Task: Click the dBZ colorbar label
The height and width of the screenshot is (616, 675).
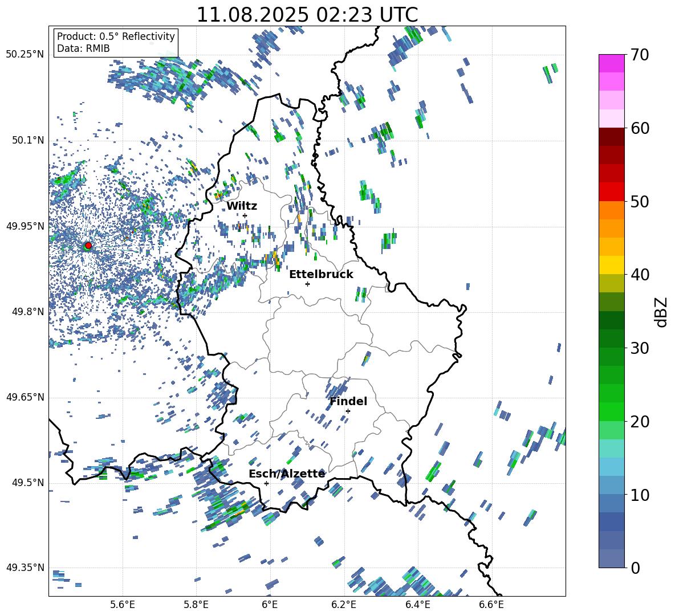Action: tap(660, 312)
